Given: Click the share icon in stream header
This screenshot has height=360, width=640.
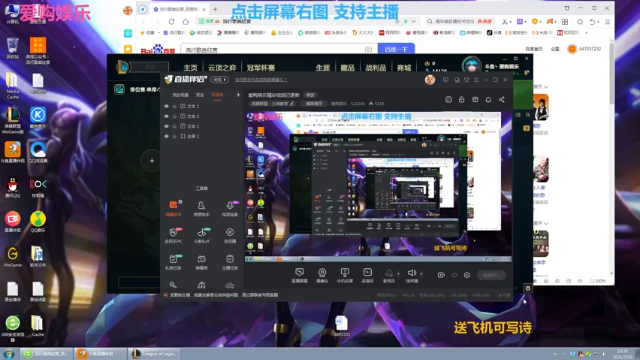Looking at the screenshot, I should 502,100.
